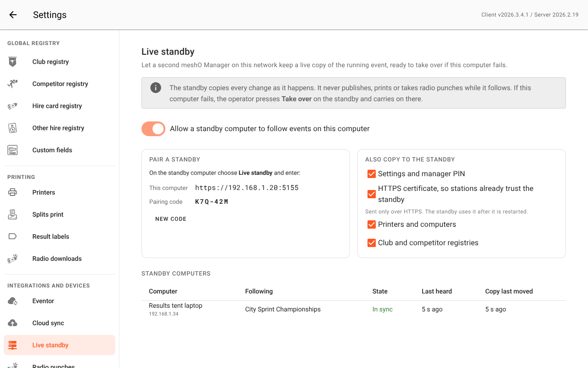Go back with the arrow icon
588x368 pixels.
point(13,15)
